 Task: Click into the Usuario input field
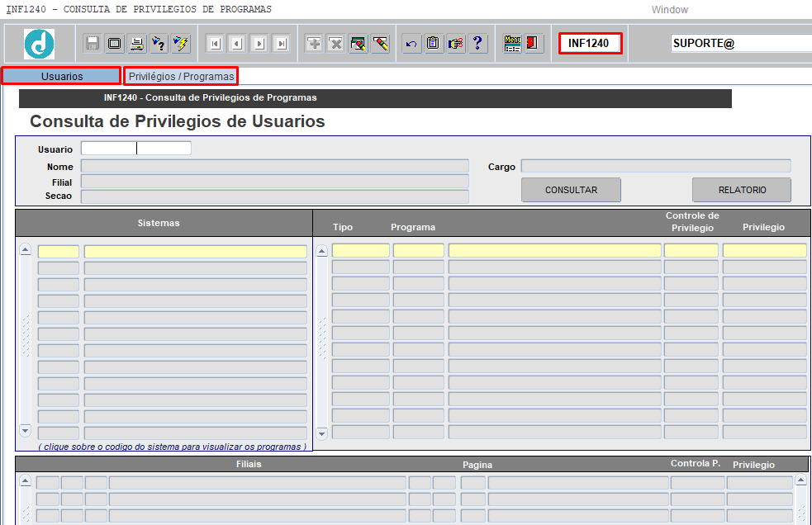(136, 149)
